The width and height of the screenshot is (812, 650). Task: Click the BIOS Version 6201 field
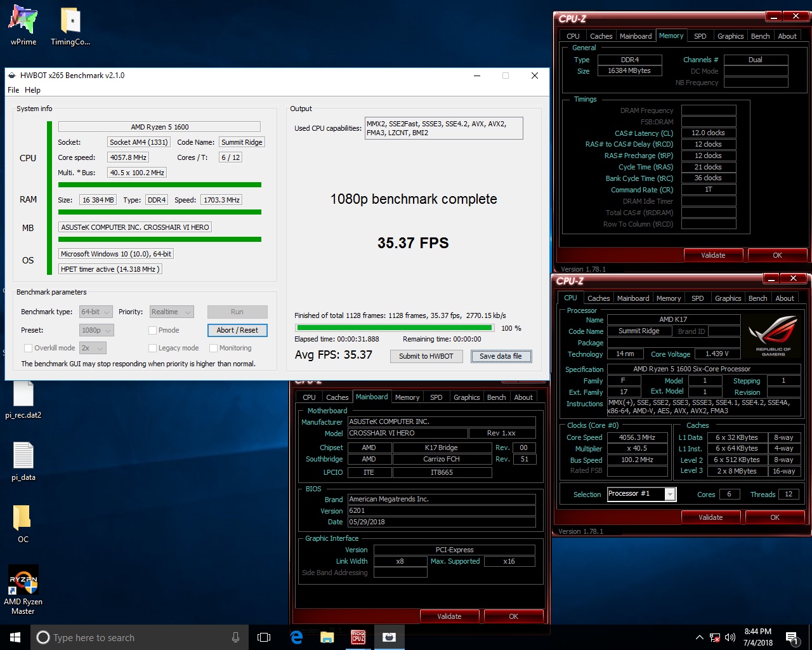coord(442,510)
